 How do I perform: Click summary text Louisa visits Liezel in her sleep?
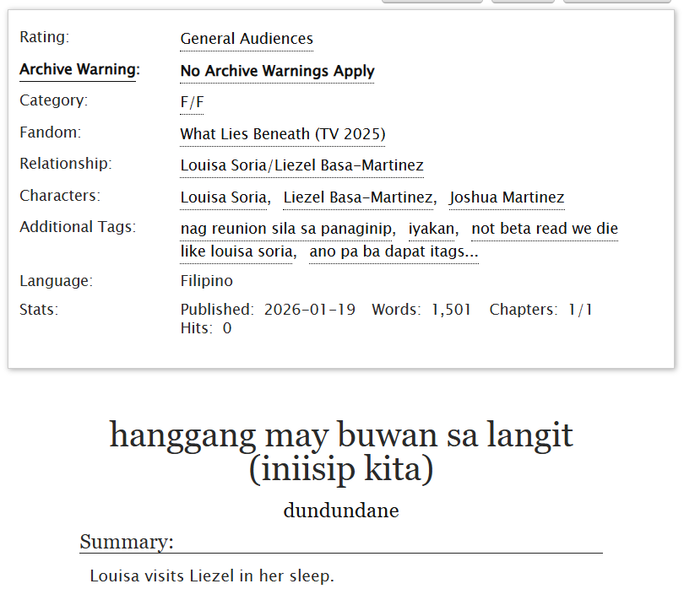click(212, 575)
